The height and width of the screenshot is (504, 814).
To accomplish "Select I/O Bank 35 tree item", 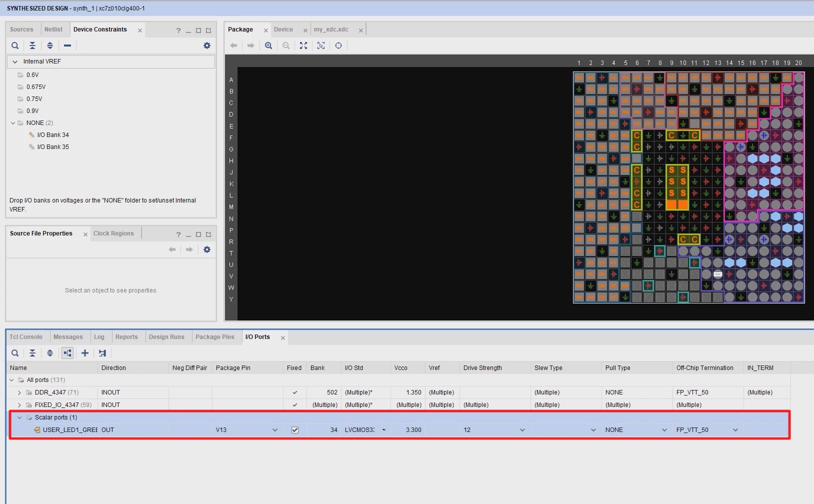I will 53,147.
